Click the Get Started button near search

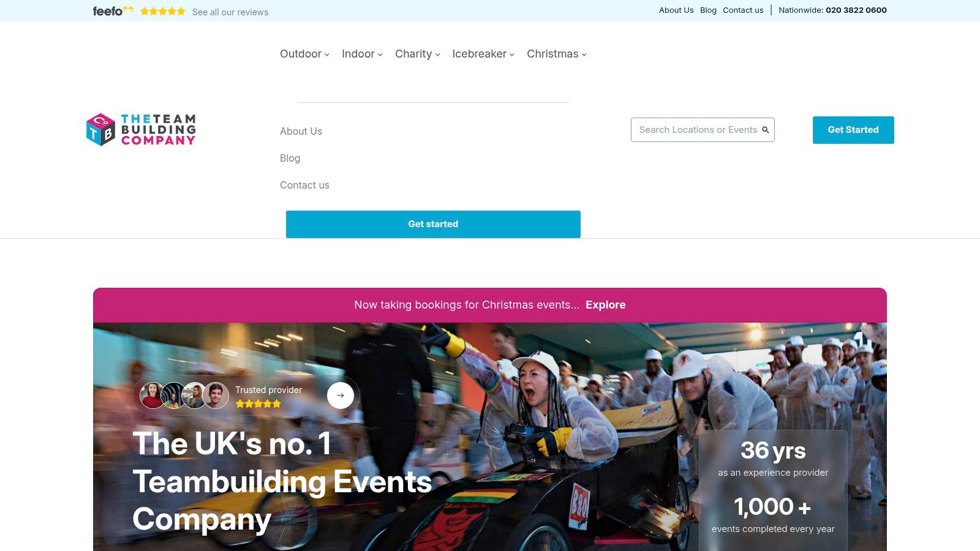click(853, 130)
